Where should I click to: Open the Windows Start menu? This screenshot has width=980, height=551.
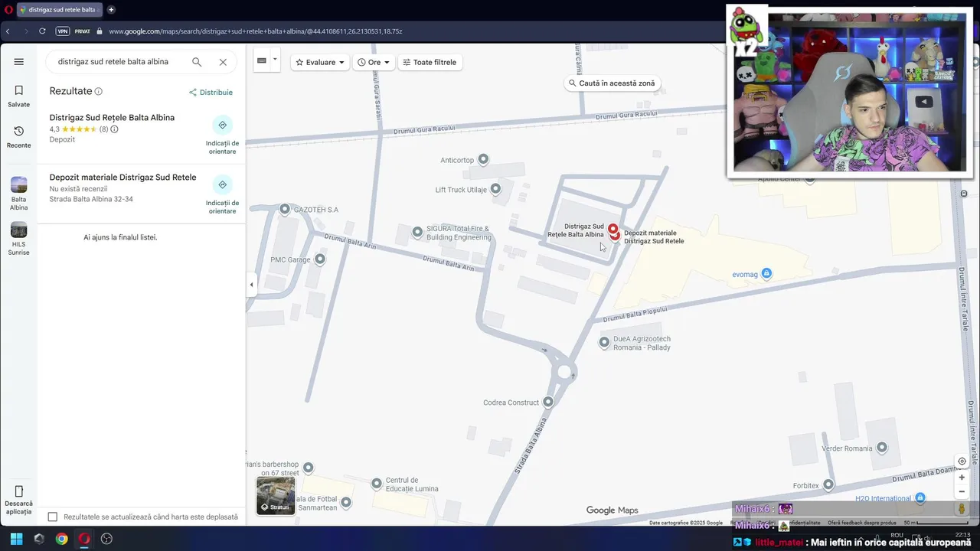pyautogui.click(x=16, y=539)
